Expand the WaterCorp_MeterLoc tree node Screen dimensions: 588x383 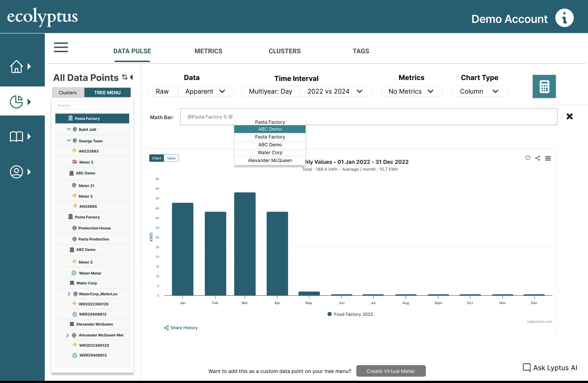coord(69,294)
